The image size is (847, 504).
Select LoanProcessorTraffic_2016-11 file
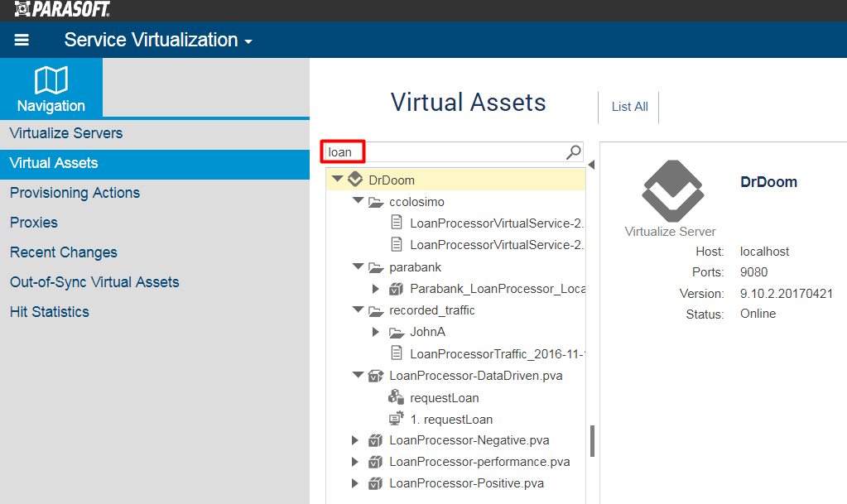(498, 354)
